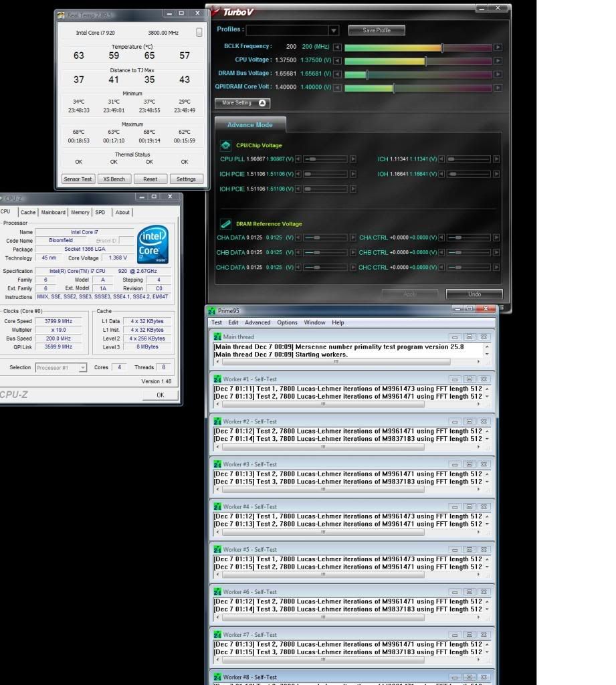The image size is (616, 685).
Task: Click BCLK Frequency slider handle
Action: point(442,47)
